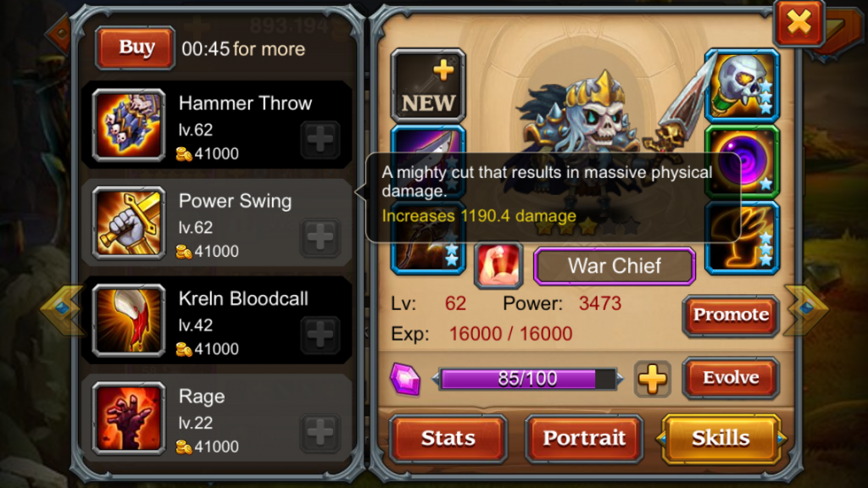Viewport: 868px width, 488px height.
Task: Tap the strength muscle arm icon
Action: (498, 265)
